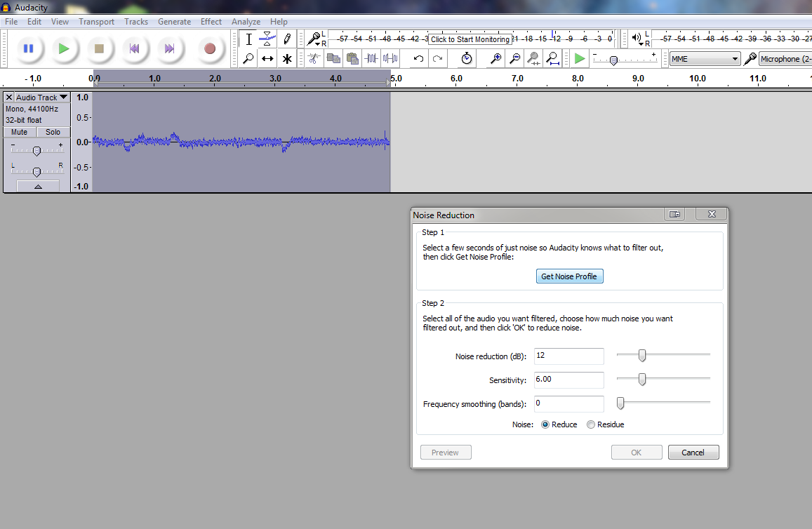Open the Help menu

(279, 22)
